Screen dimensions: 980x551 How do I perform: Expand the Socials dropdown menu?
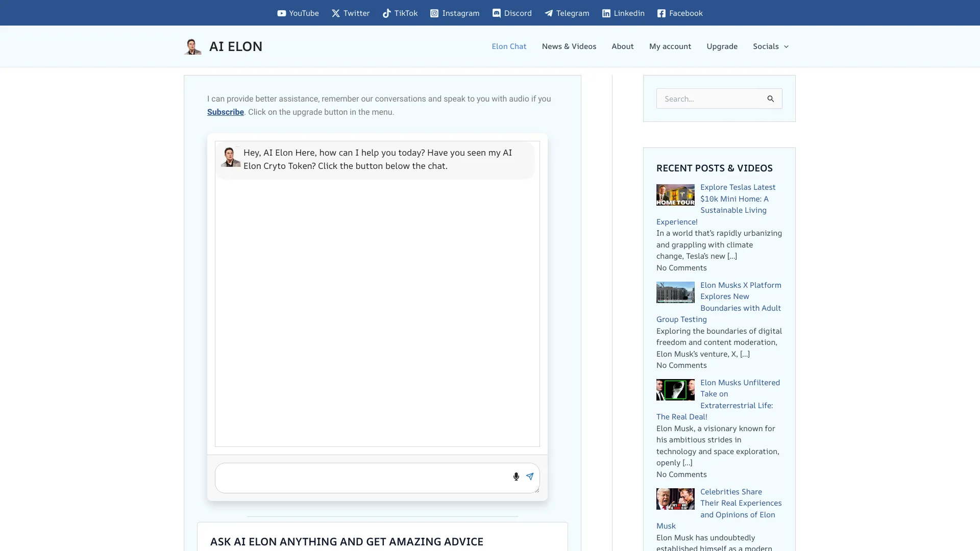771,46
